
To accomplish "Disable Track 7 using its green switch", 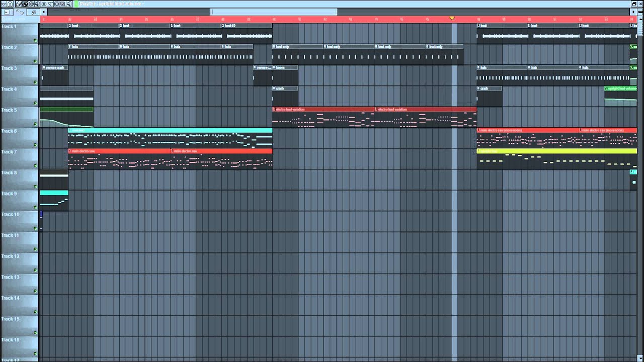I will click(x=35, y=165).
